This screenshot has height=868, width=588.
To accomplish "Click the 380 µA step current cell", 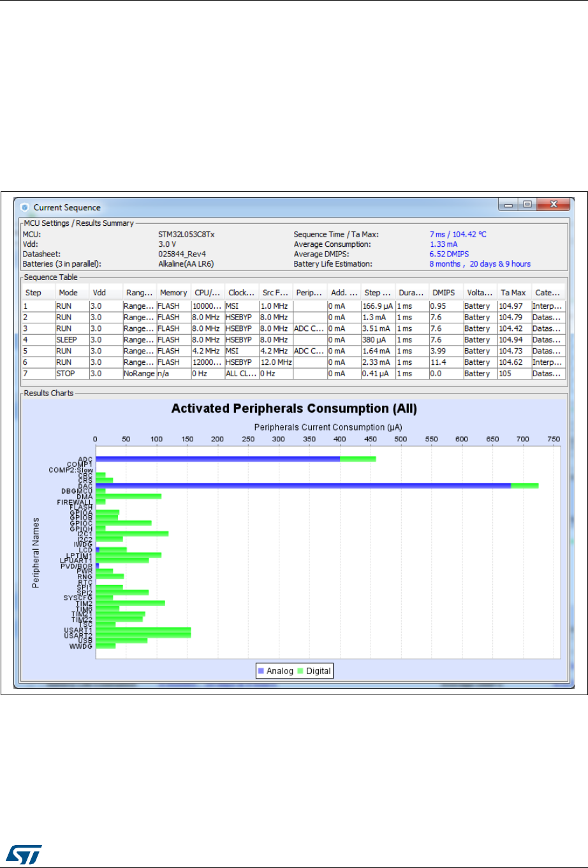I will [x=378, y=340].
